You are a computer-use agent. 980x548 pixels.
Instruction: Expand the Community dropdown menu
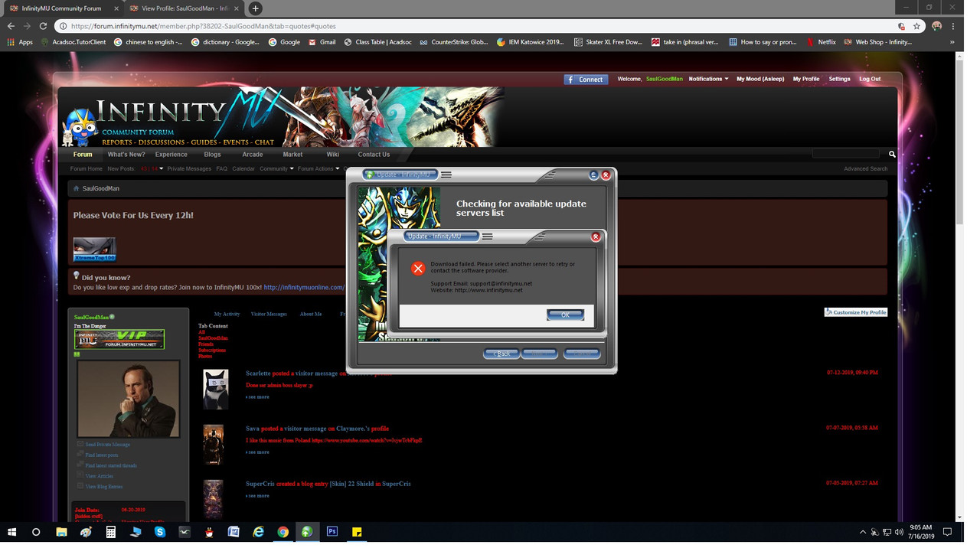pos(276,168)
